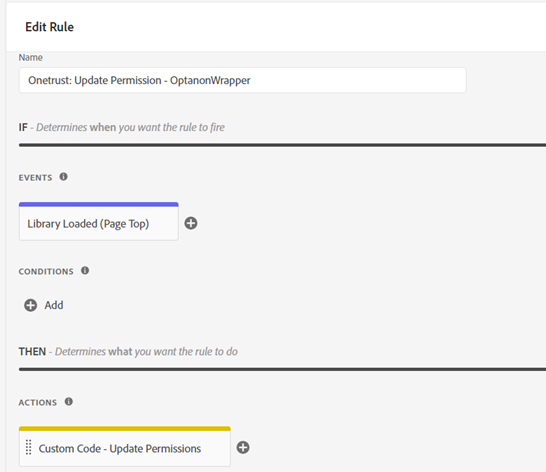Open the Conditions info tooltip icon
Image resolution: width=546 pixels, height=472 pixels.
[85, 271]
